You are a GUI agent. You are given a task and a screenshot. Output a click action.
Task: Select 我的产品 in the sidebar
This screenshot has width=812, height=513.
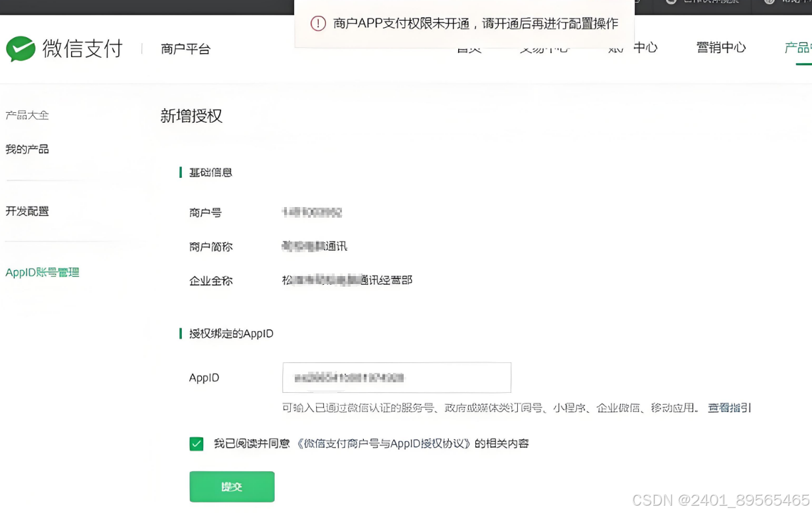point(27,149)
